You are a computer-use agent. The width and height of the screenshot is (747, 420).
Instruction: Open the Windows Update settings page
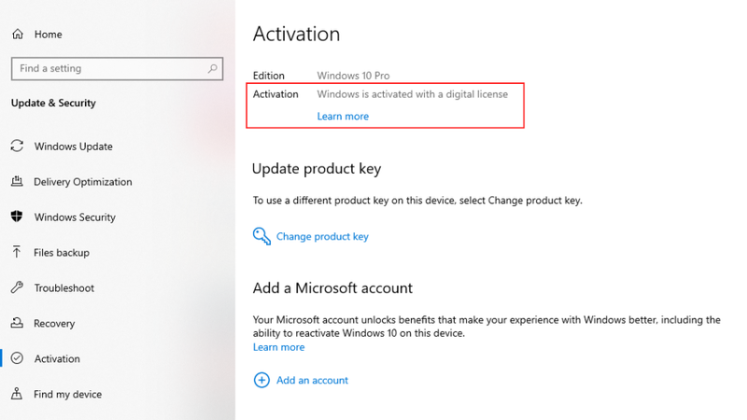click(x=73, y=146)
